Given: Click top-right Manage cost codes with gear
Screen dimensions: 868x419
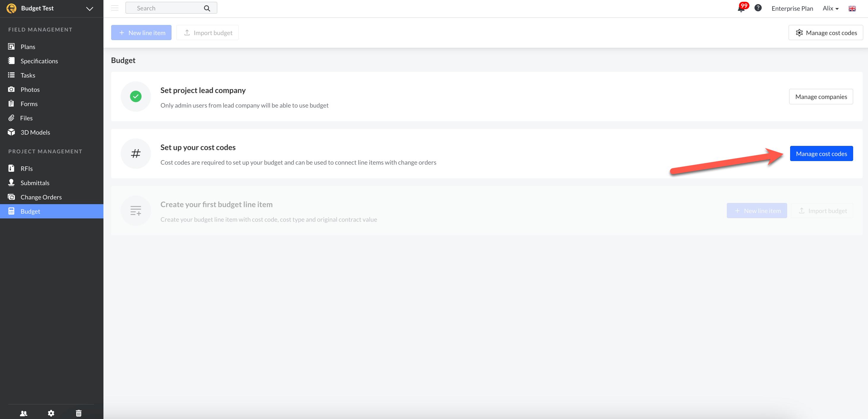Looking at the screenshot, I should point(825,33).
